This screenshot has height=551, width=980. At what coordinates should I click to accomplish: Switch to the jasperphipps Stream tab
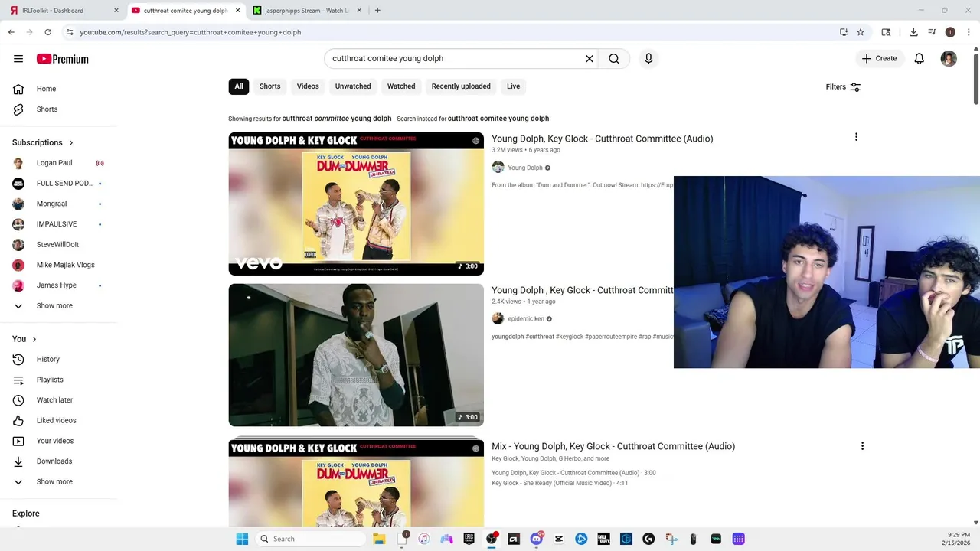tap(308, 11)
